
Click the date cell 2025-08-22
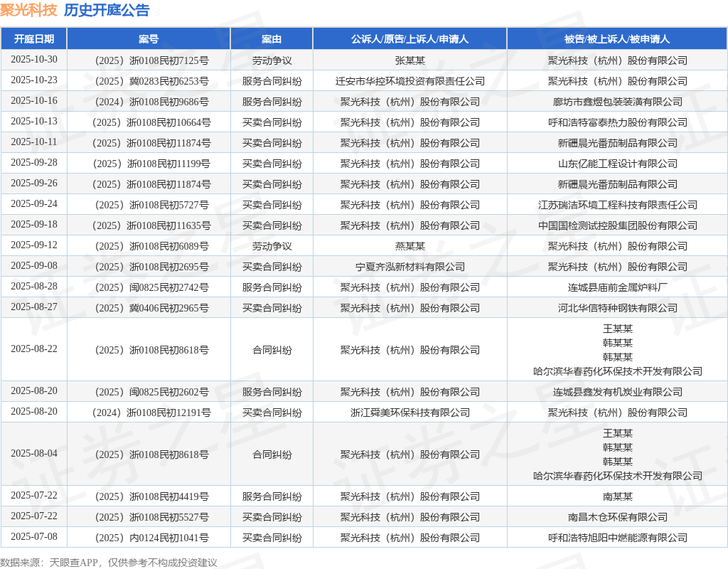click(34, 349)
